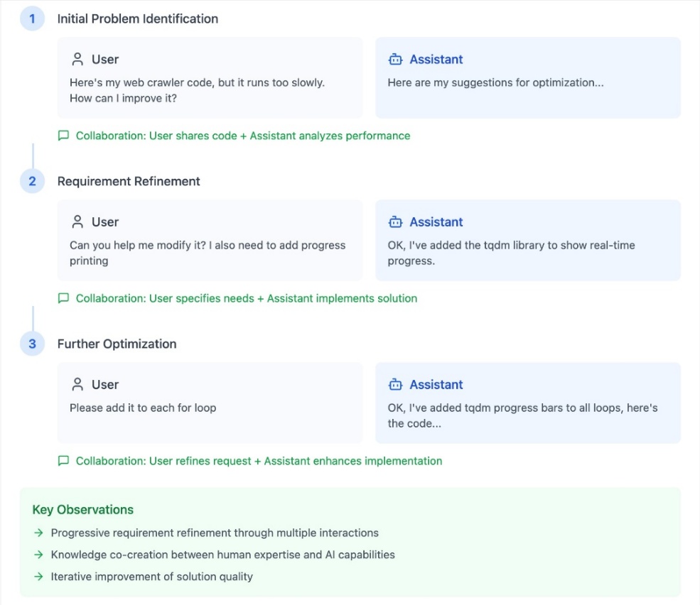Click the User person icon in step 1
Image resolution: width=700 pixels, height=605 pixels.
(77, 60)
